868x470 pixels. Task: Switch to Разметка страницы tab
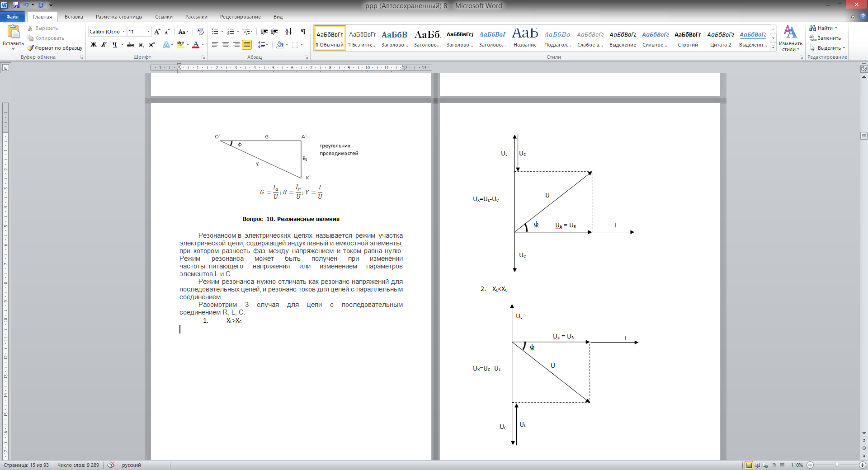click(x=119, y=17)
